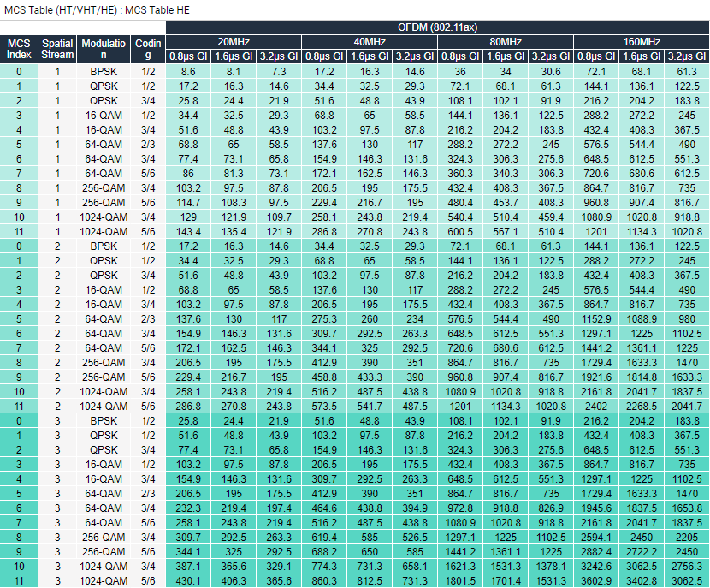Click the cell with value 1801.5
This screenshot has height=588, width=710.
click(x=460, y=581)
